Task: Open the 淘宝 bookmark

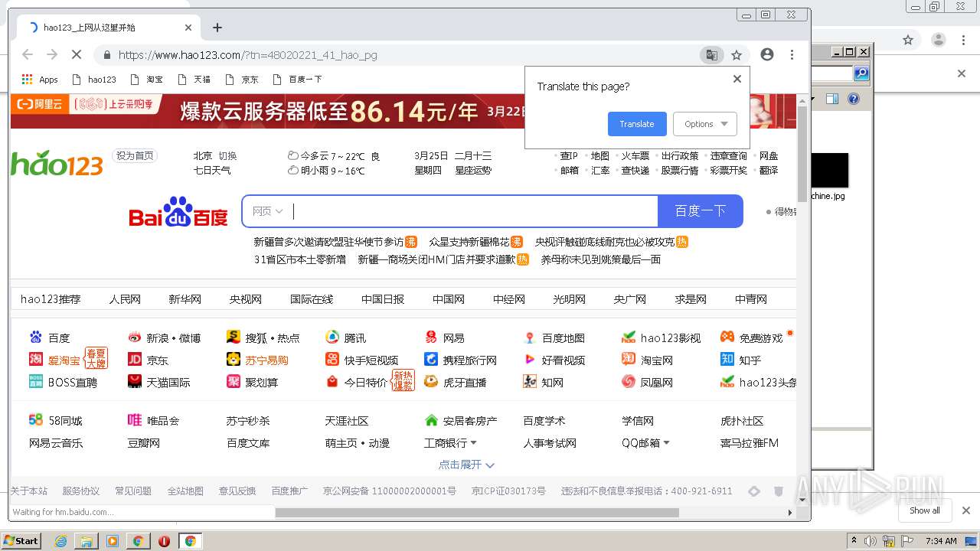Action: coord(147,80)
